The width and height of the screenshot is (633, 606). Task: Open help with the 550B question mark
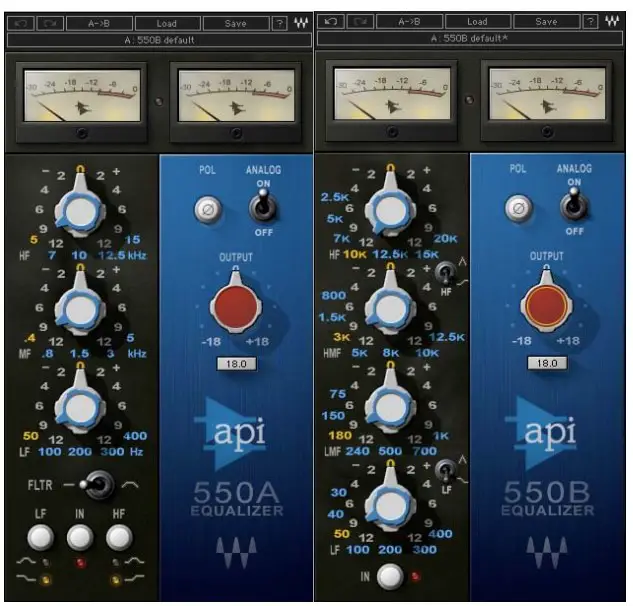point(590,21)
